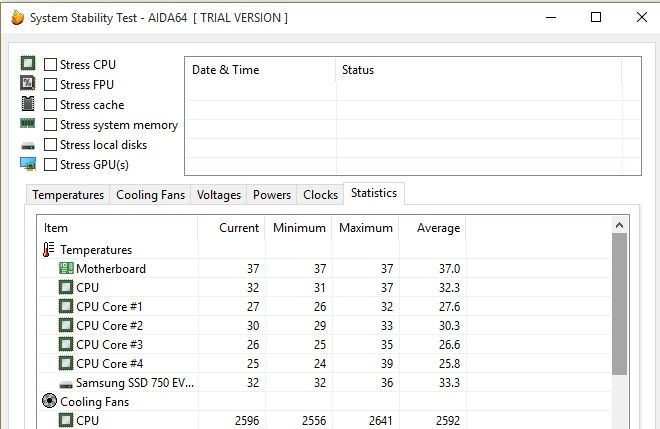Select the Clocks tab
Viewport: 660px width, 429px height.
[x=320, y=195]
